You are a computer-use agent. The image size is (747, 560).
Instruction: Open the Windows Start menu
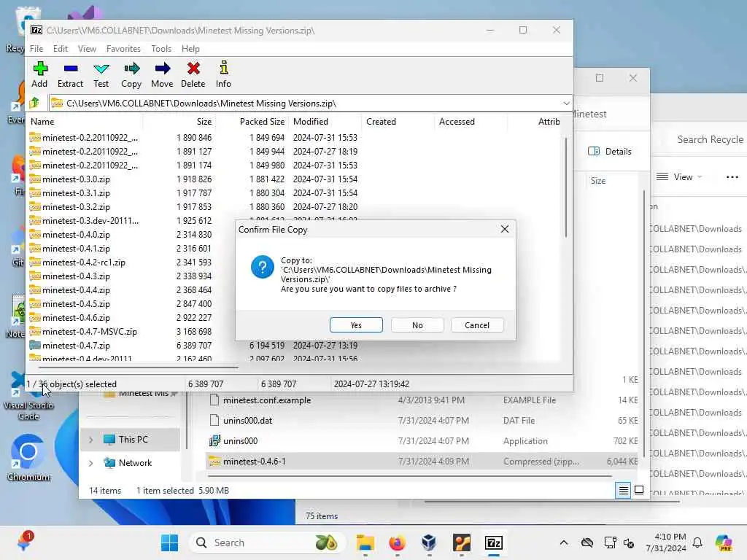coord(169,542)
